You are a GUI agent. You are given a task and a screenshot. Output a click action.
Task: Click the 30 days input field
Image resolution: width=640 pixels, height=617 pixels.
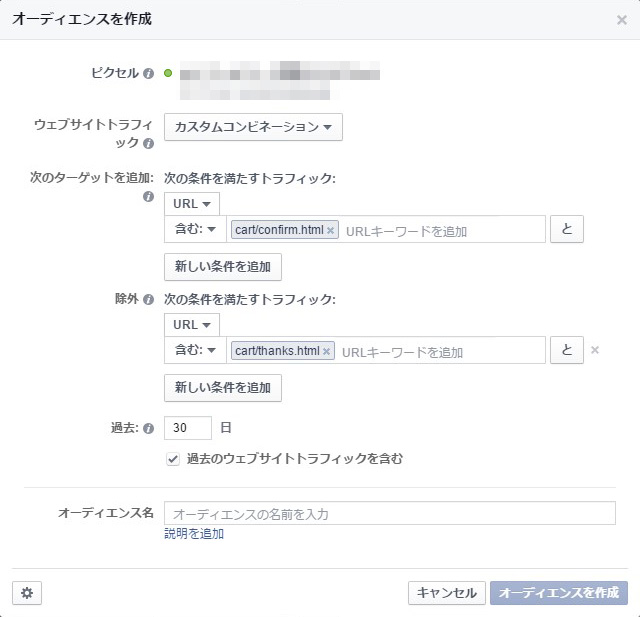[188, 428]
